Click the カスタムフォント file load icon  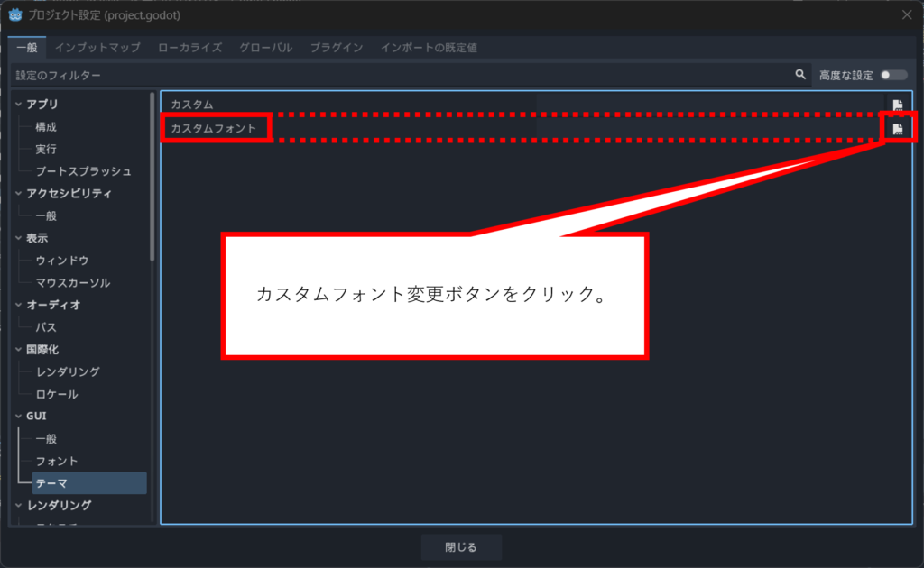(897, 129)
